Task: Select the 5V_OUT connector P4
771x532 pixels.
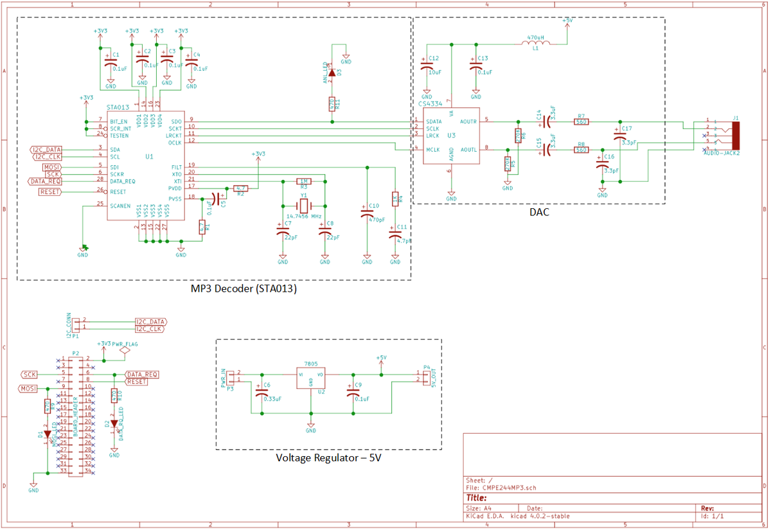Action: click(426, 377)
